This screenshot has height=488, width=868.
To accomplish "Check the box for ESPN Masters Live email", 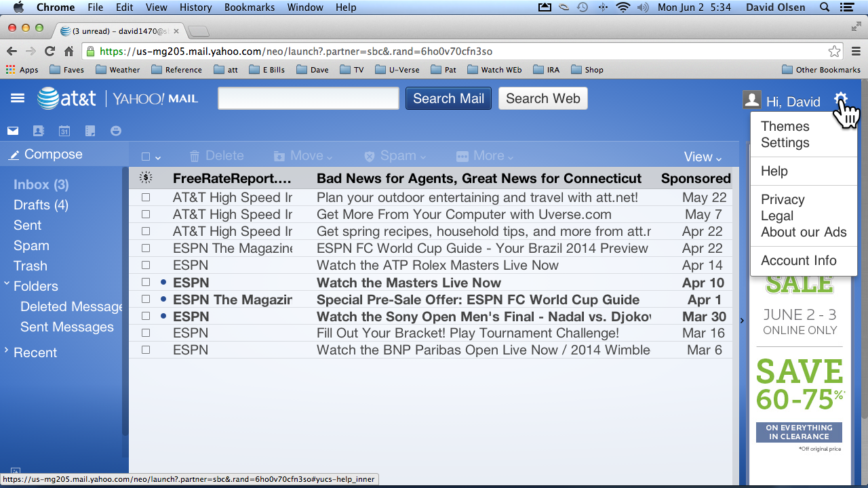I will coord(146,283).
